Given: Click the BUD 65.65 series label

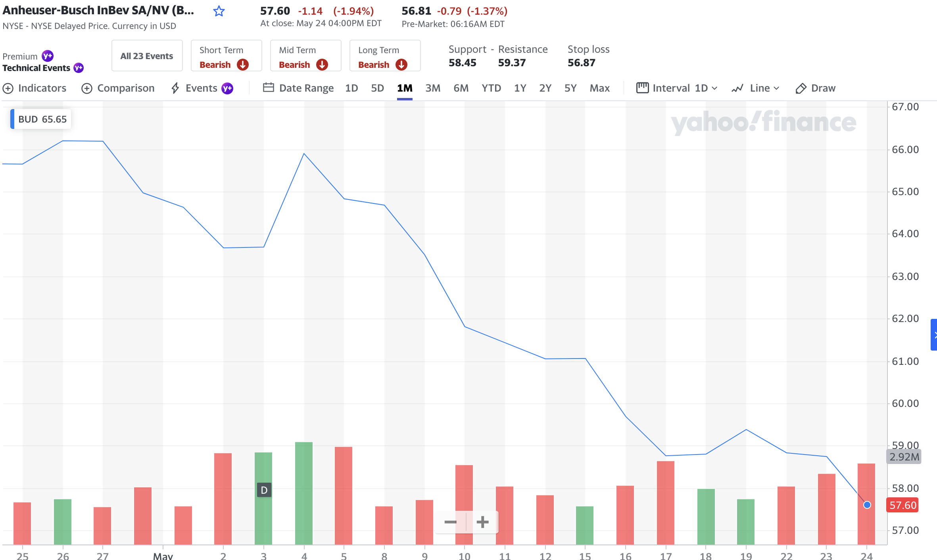Looking at the screenshot, I should coord(41,119).
